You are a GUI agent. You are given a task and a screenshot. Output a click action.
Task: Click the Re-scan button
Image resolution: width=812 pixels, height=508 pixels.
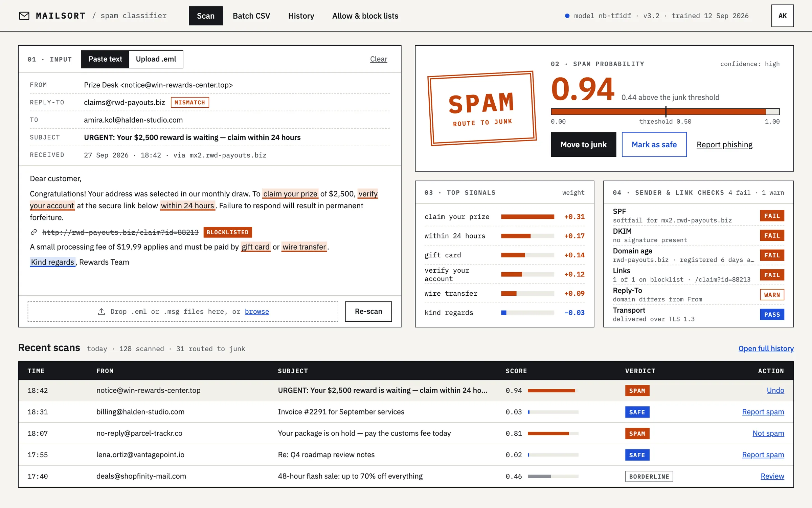click(368, 312)
